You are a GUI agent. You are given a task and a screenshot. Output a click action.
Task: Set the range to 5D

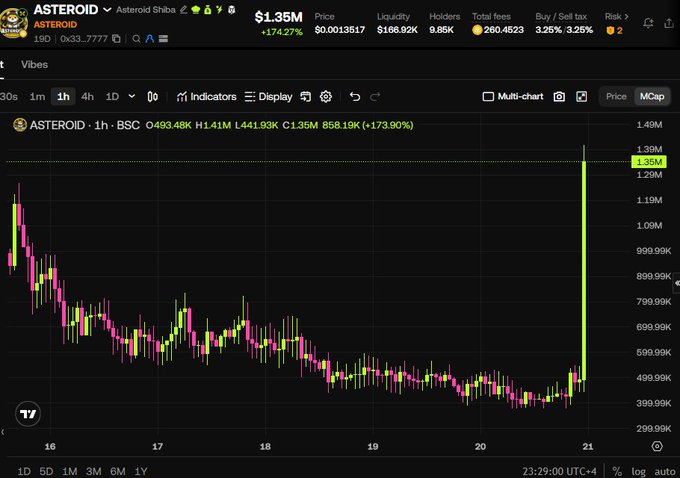click(x=46, y=471)
